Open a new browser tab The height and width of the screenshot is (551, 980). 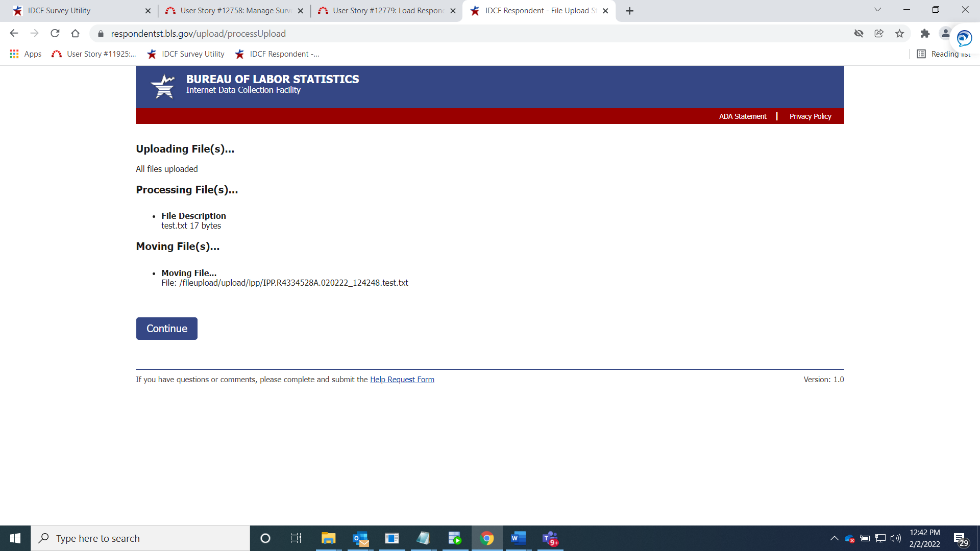[629, 11]
